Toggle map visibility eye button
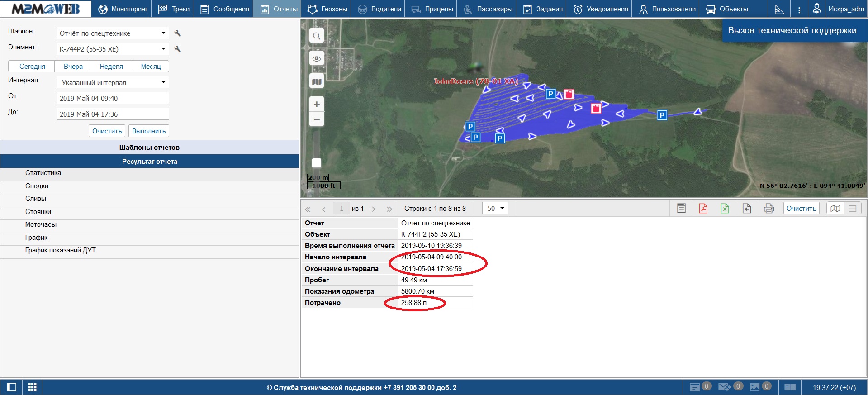The width and height of the screenshot is (868, 395). 317,59
